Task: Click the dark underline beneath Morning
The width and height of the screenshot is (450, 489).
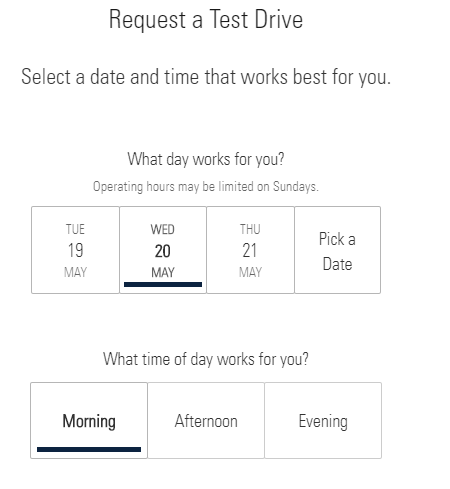Action: (89, 449)
